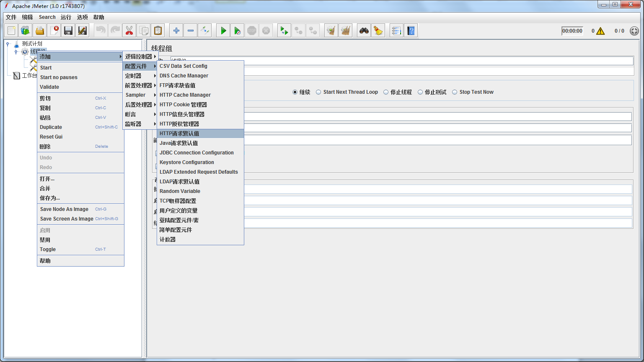Click the Copy toolbar icon
This screenshot has width=644, height=362.
(144, 31)
